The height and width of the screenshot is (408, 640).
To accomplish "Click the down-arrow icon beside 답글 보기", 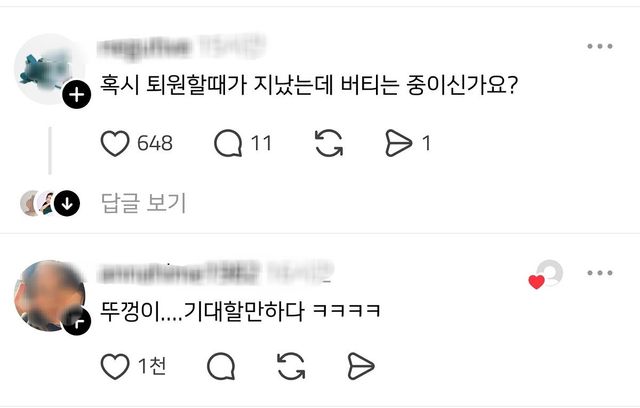I will pyautogui.click(x=67, y=203).
